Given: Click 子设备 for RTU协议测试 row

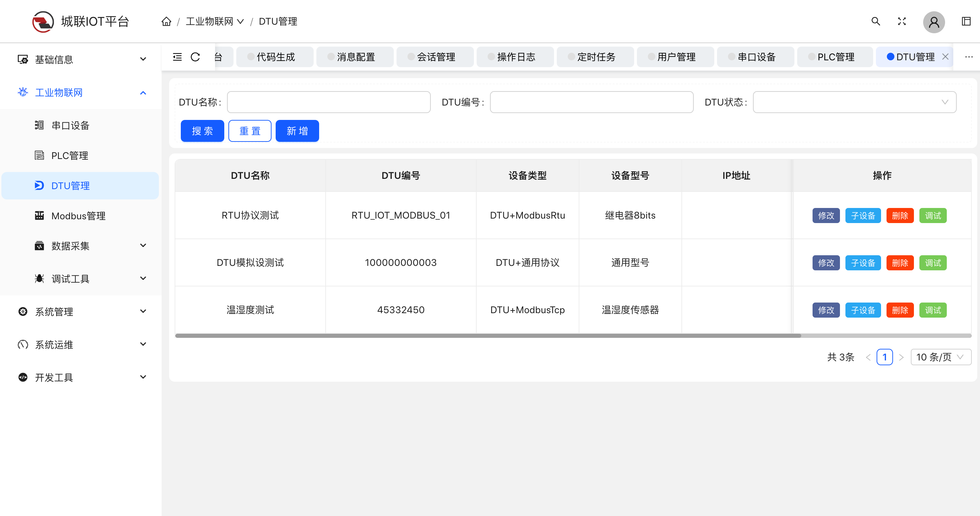Looking at the screenshot, I should (x=863, y=216).
